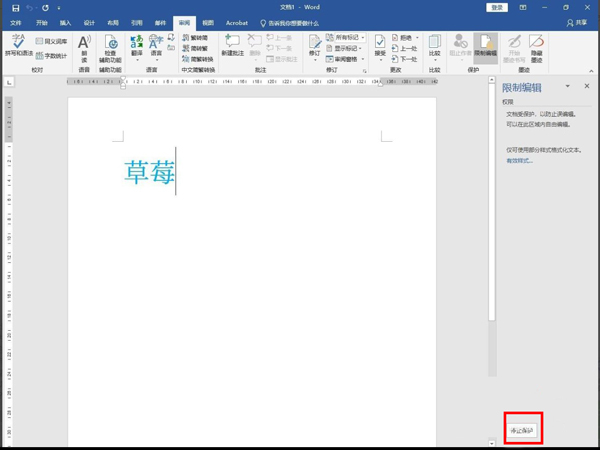This screenshot has height=450, width=600.
Task: Run 检查辅助功能 accessibility checker
Action: pos(110,46)
